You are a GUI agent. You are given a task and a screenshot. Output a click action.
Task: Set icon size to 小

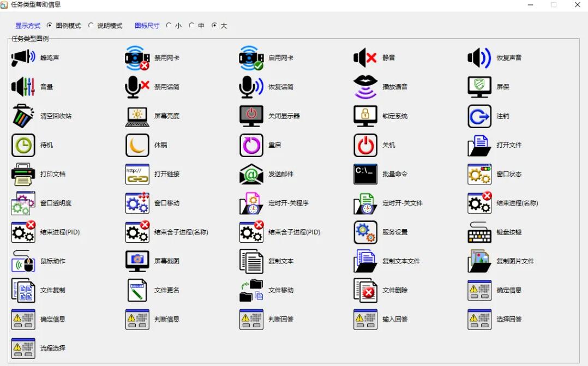(169, 26)
